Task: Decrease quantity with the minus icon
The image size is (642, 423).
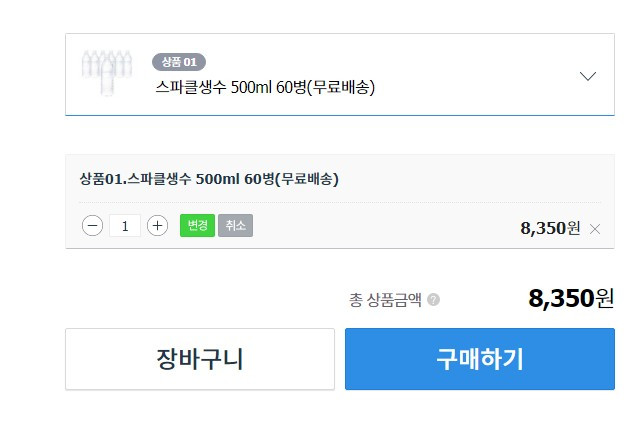Action: pos(93,226)
